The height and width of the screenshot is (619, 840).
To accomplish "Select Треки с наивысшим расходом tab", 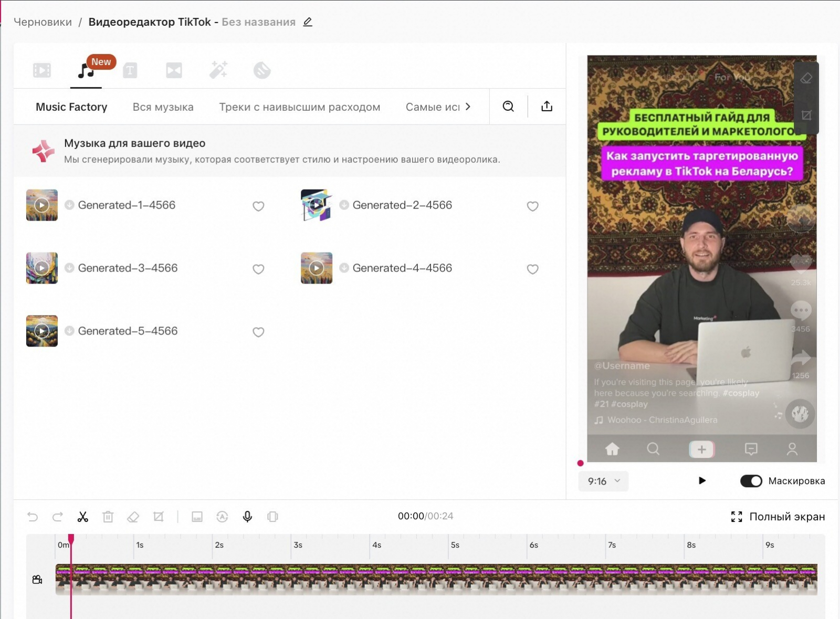I will (x=300, y=107).
